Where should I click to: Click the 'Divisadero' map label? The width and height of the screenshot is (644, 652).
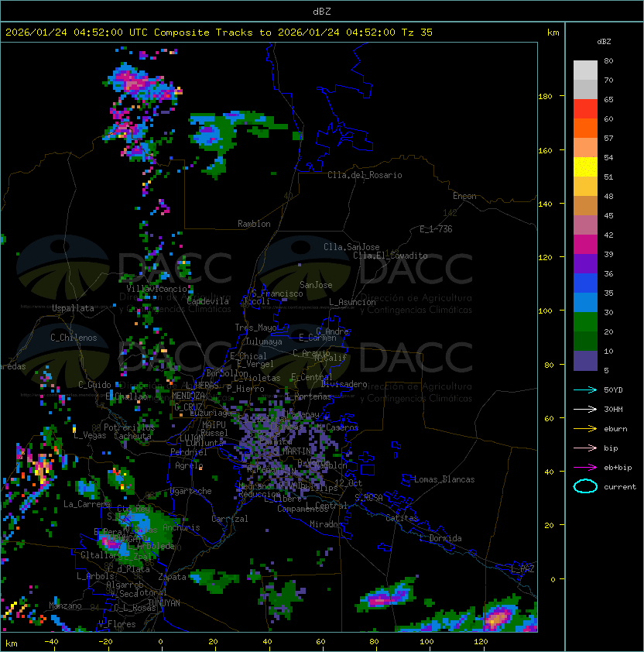(344, 384)
